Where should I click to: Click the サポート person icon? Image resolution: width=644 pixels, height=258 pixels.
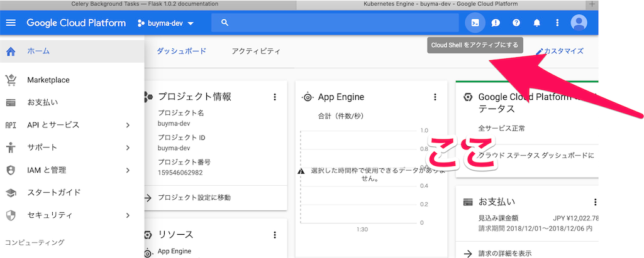tap(11, 148)
